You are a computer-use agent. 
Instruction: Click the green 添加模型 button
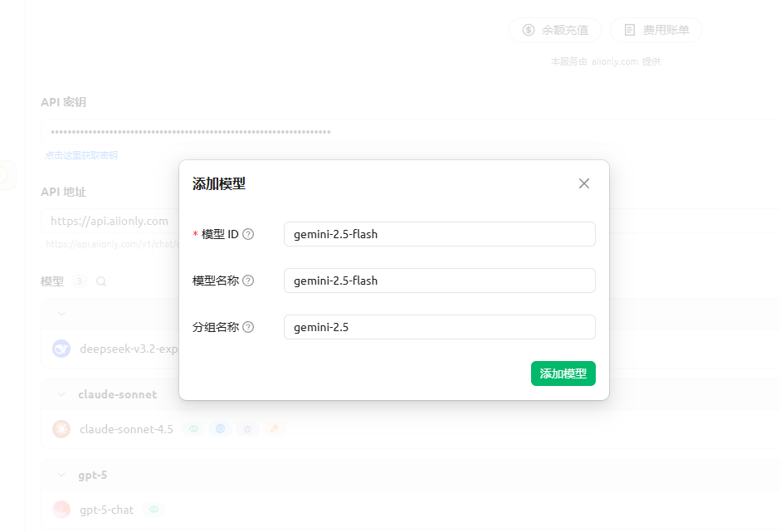pos(563,373)
